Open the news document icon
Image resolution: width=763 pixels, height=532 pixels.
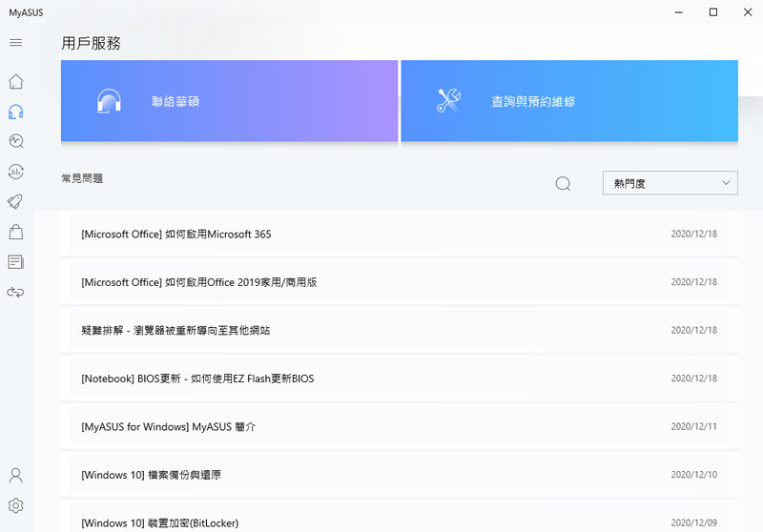pyautogui.click(x=15, y=261)
